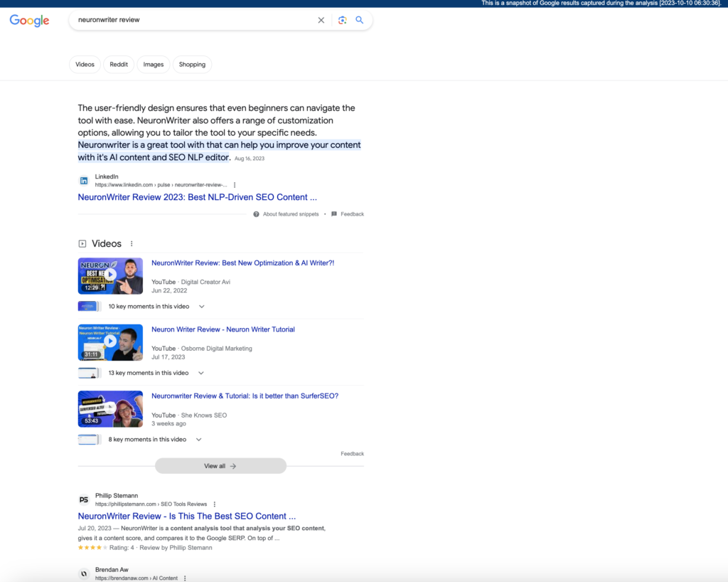Click the Aug 16, 2023 snippet date

click(x=250, y=159)
